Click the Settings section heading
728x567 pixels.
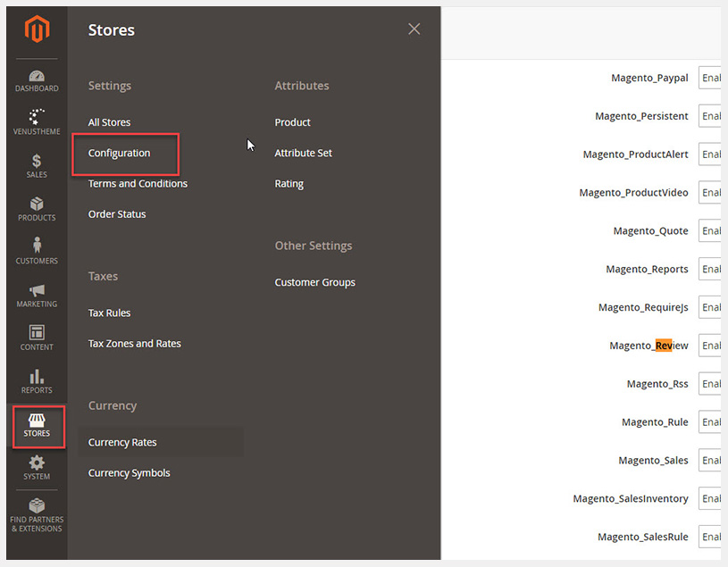pyautogui.click(x=110, y=86)
